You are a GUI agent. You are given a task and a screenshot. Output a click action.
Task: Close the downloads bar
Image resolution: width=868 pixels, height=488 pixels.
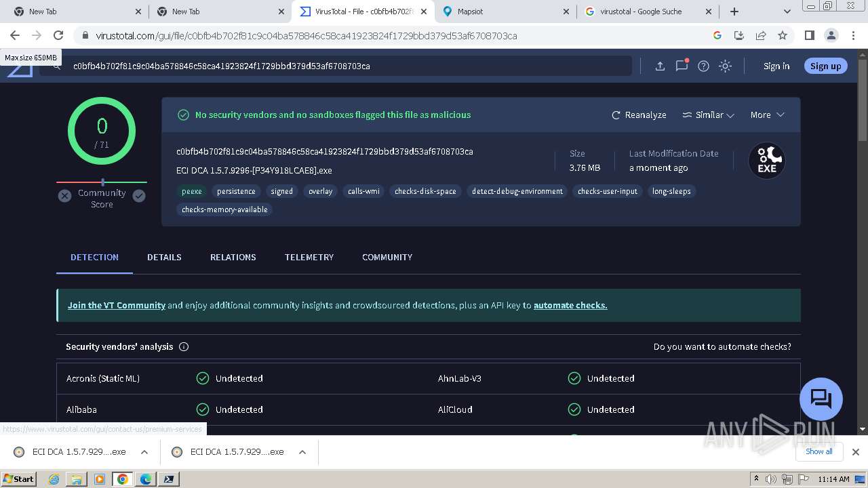pyautogui.click(x=855, y=452)
